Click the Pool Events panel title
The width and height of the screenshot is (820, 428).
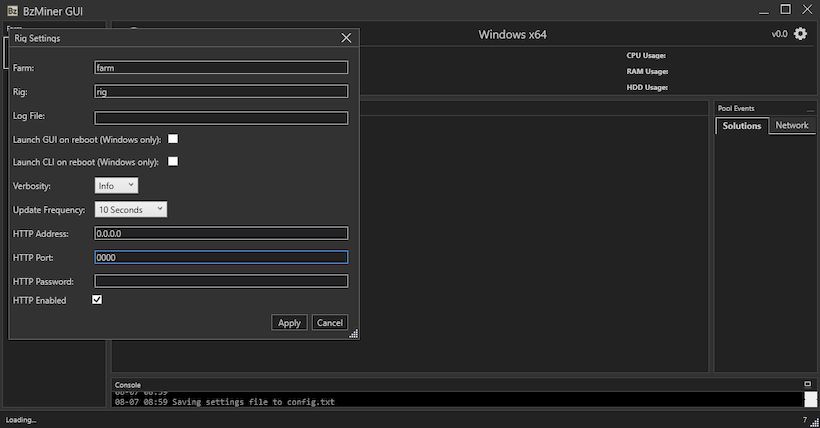(x=736, y=108)
